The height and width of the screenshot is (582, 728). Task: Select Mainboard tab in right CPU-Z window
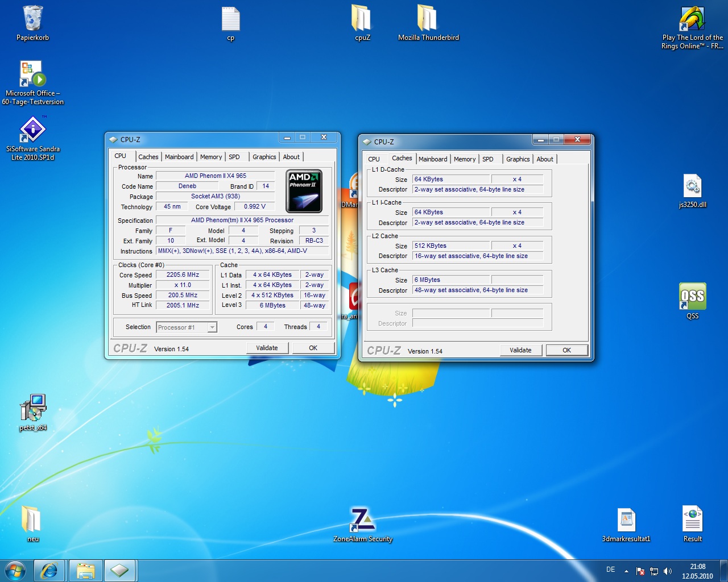[433, 159]
